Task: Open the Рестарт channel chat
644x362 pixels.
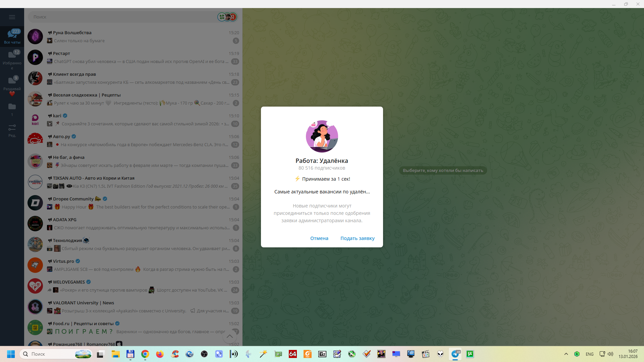Action: 134,57
